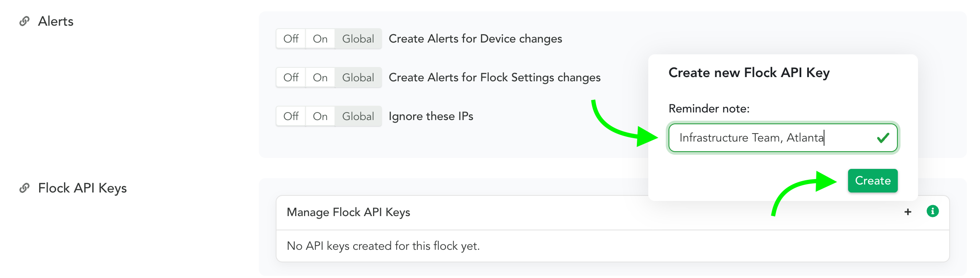
Task: Set Ignore these IPs to Global
Action: coord(358,116)
